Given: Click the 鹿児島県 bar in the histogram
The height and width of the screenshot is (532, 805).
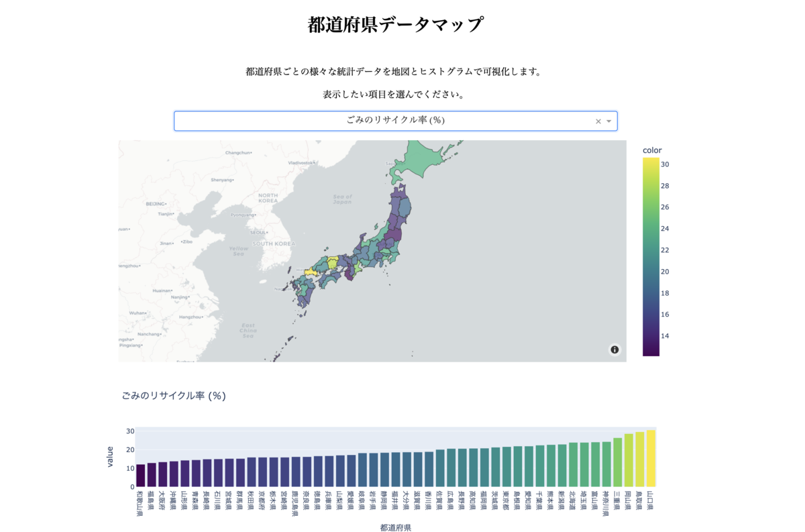Looking at the screenshot, I should point(296,472).
